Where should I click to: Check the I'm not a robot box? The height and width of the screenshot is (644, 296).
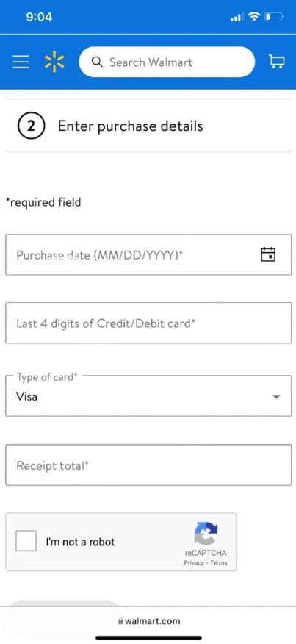click(x=26, y=540)
